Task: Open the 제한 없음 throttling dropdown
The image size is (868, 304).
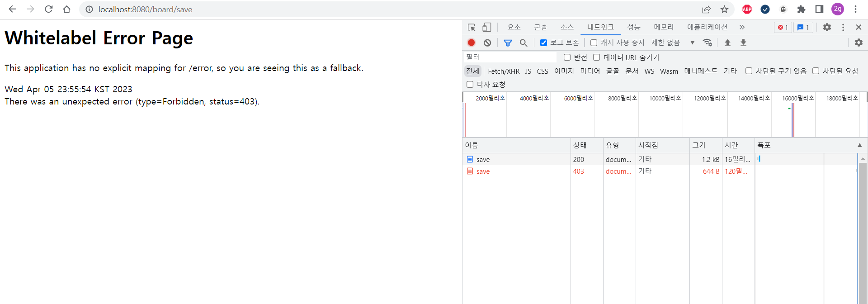Action: [673, 43]
